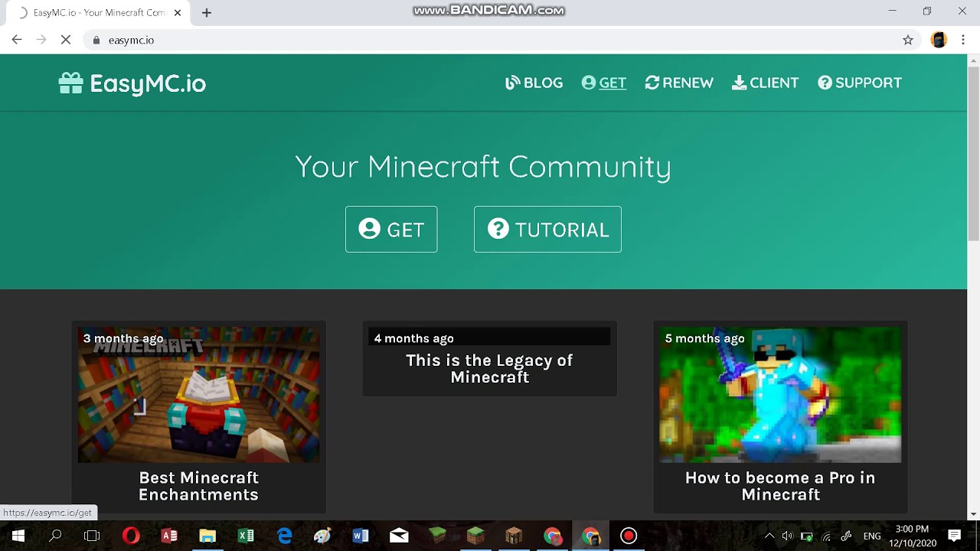Open Wi-Fi network tray icon
This screenshot has height=551, width=980.
pyautogui.click(x=826, y=536)
